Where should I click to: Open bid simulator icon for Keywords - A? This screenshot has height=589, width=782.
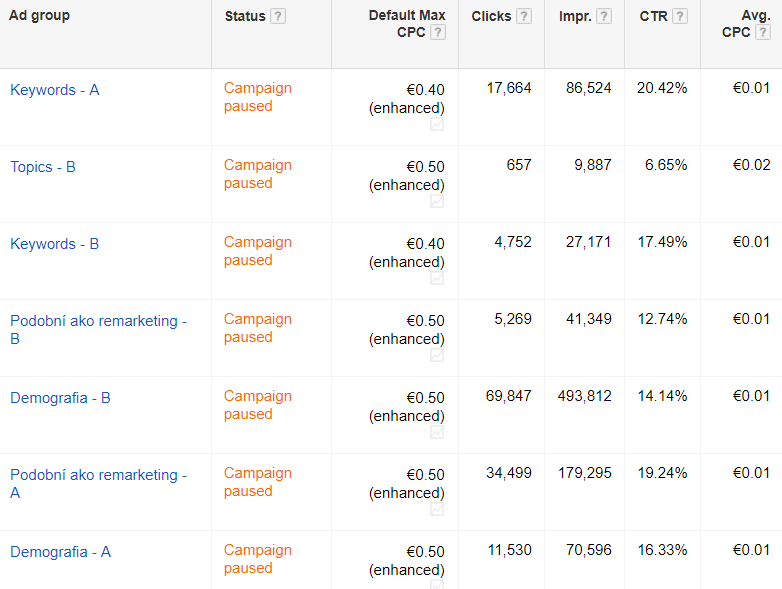pyautogui.click(x=437, y=124)
